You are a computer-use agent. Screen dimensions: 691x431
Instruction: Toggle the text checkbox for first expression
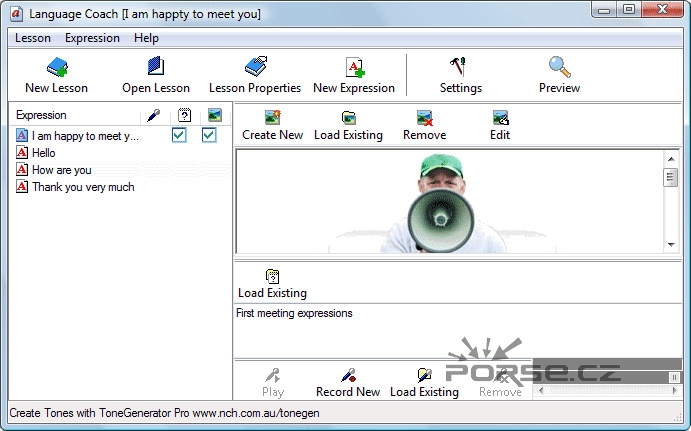180,136
